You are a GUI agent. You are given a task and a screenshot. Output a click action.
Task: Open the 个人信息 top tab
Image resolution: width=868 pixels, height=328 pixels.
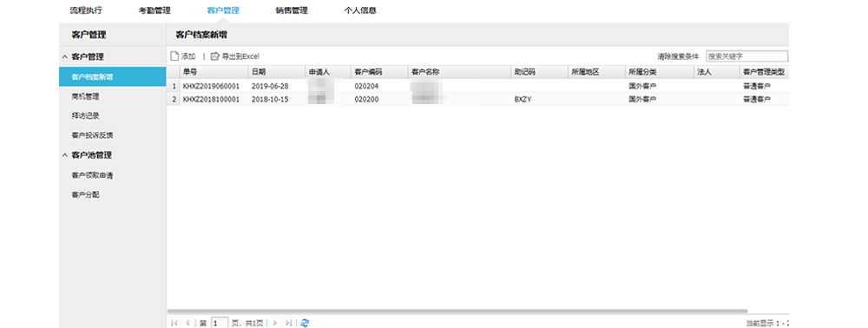click(x=360, y=10)
